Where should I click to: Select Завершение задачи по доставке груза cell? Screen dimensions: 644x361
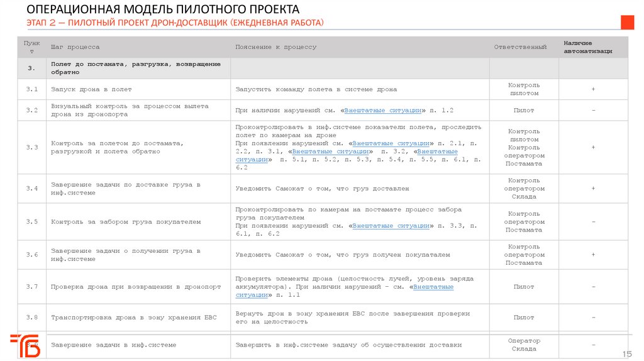pos(138,189)
